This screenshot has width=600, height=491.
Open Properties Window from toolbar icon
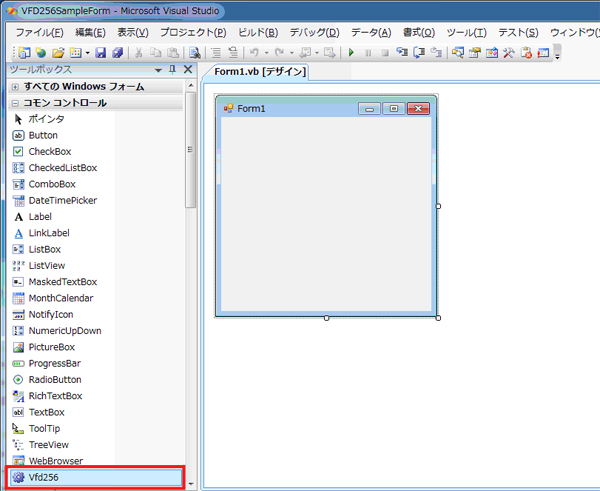475,52
